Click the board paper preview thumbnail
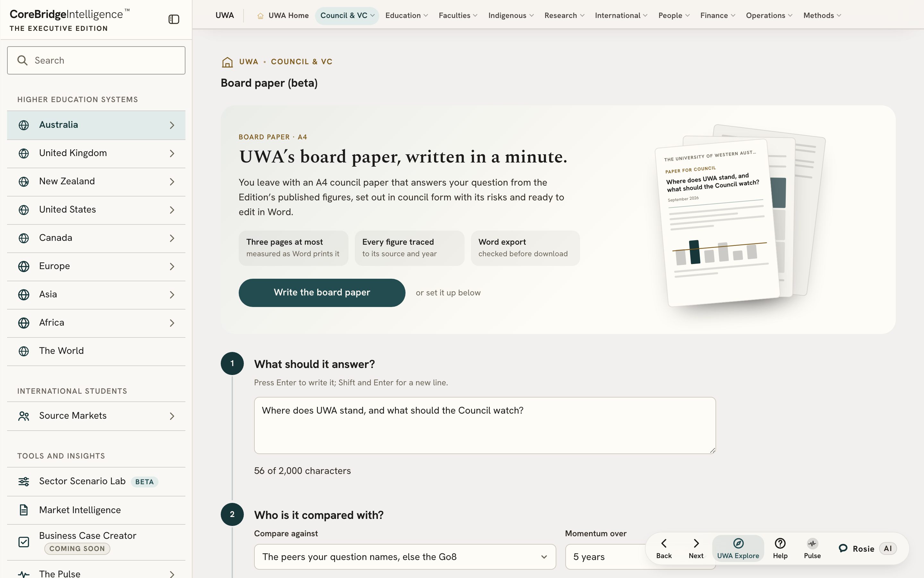Viewport: 924px width, 578px height. pyautogui.click(x=739, y=216)
